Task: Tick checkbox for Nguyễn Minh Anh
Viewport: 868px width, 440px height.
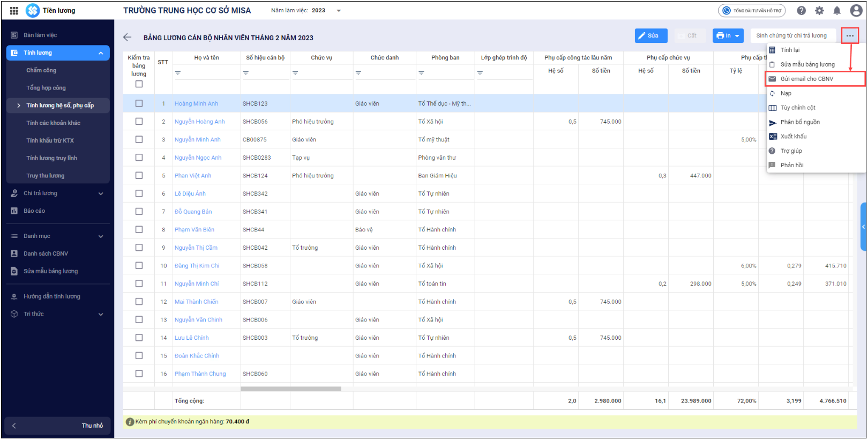Action: coord(139,139)
